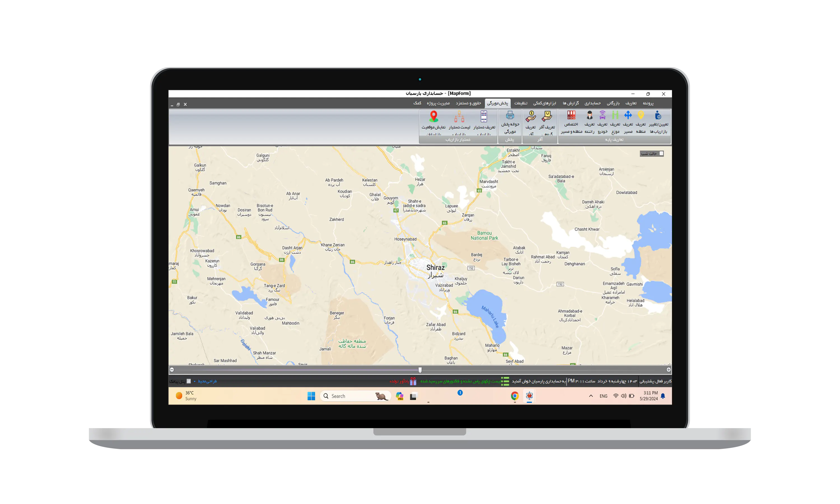Screen dimensions: 840x504
Task: Click the map zoom slider handle
Action: pyautogui.click(x=420, y=370)
